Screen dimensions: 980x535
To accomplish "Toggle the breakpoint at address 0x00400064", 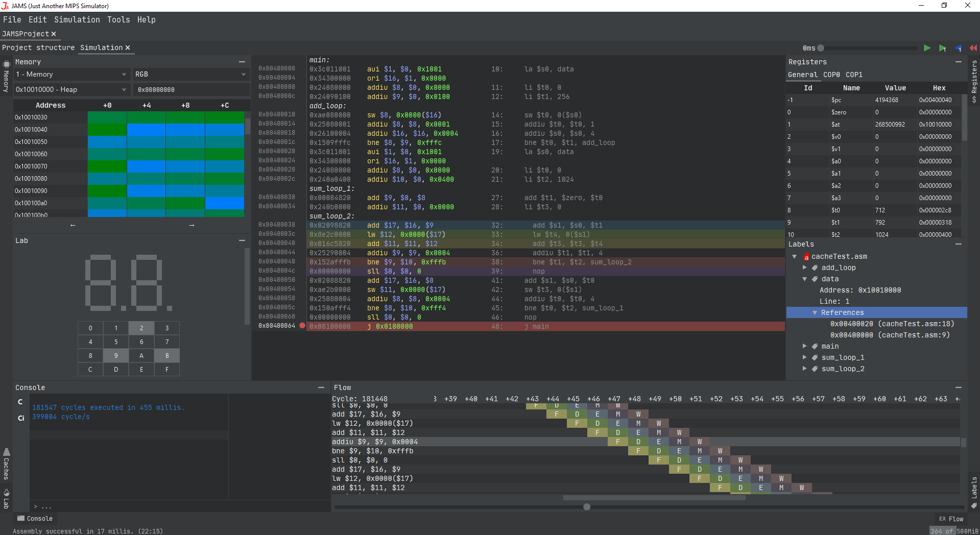I will [x=302, y=325].
